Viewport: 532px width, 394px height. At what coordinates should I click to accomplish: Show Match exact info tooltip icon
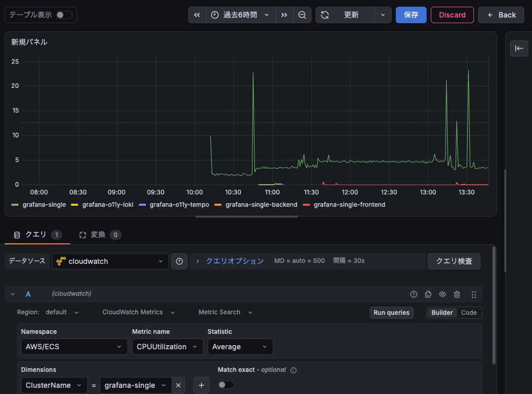tap(293, 370)
